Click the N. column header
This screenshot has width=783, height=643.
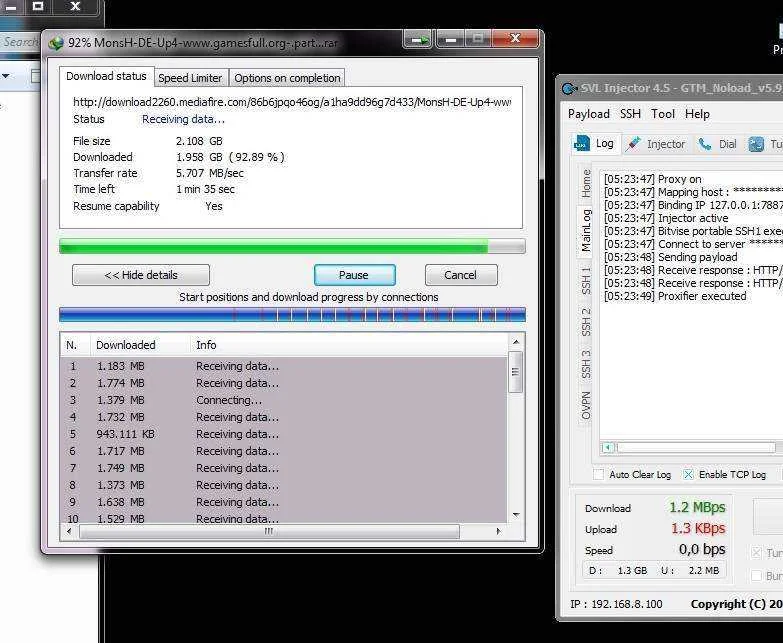[x=75, y=345]
